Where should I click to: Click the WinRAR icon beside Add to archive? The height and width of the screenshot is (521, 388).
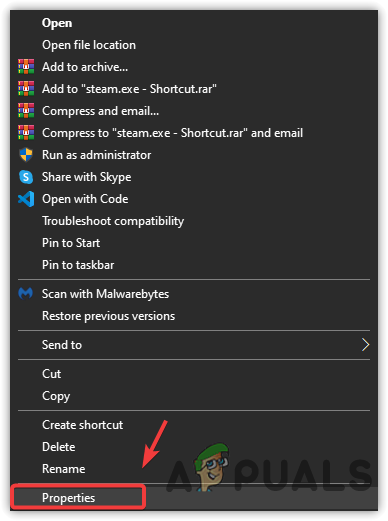pos(26,67)
